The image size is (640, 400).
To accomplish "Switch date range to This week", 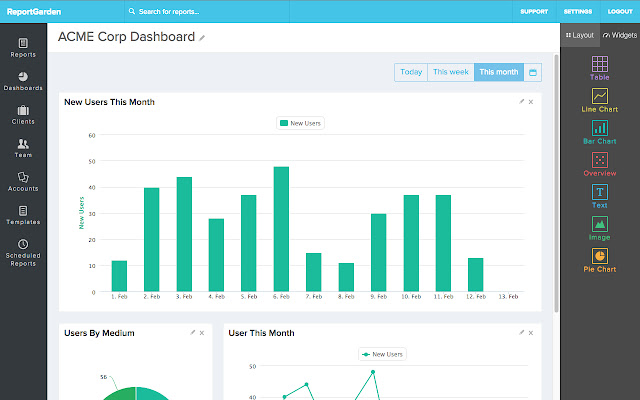I will pos(450,72).
